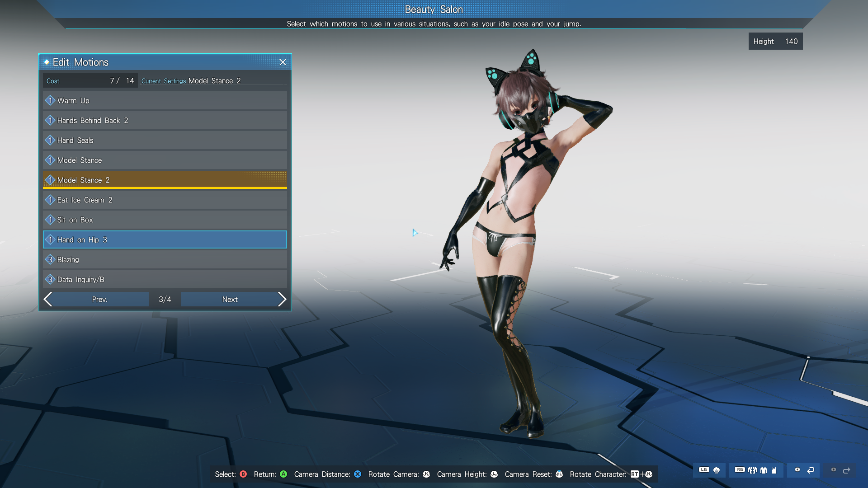This screenshot has height=488, width=868.
Task: Click the Camera Height left-stick icon
Action: pyautogui.click(x=494, y=474)
